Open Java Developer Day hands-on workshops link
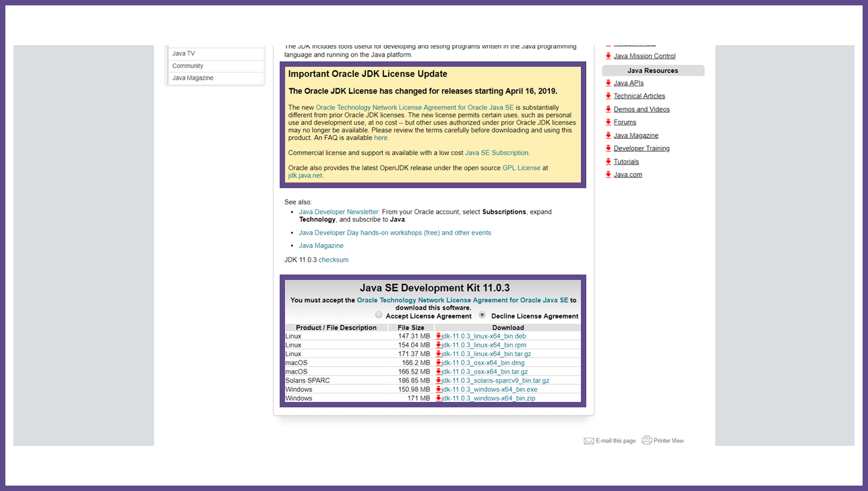 coord(395,233)
